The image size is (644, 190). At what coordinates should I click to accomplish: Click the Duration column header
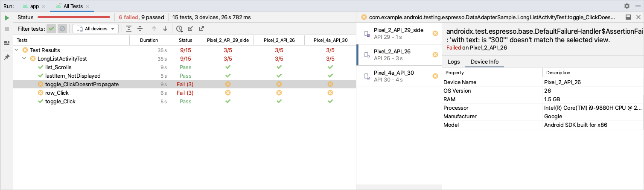pyautogui.click(x=149, y=40)
